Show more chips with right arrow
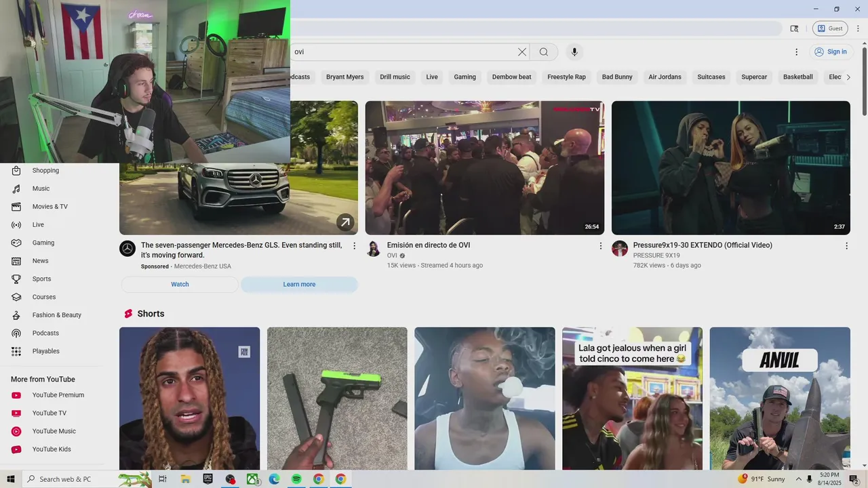The width and height of the screenshot is (868, 488). click(x=848, y=77)
